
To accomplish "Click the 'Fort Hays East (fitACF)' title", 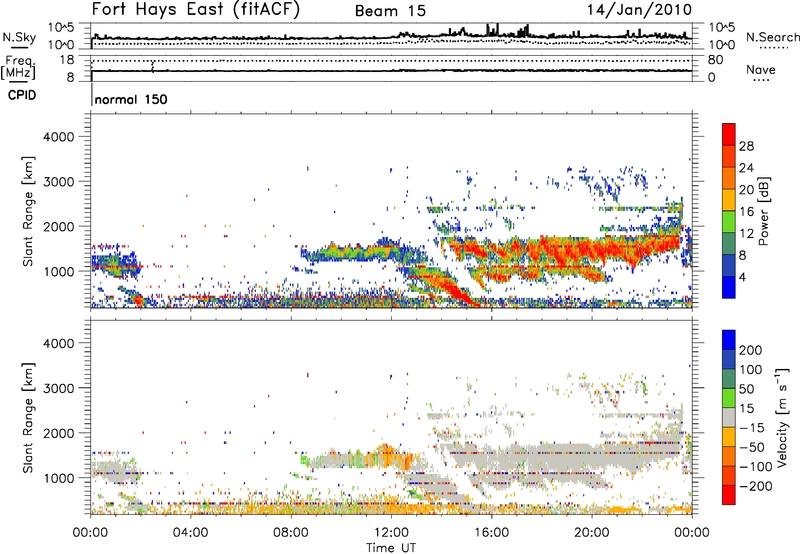I will pyautogui.click(x=195, y=9).
